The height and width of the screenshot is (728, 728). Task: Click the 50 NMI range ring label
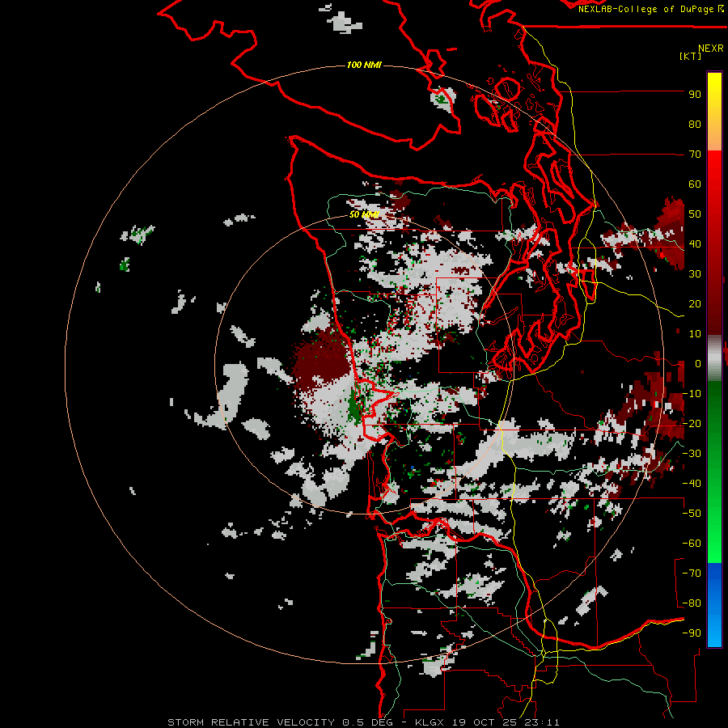point(364,214)
